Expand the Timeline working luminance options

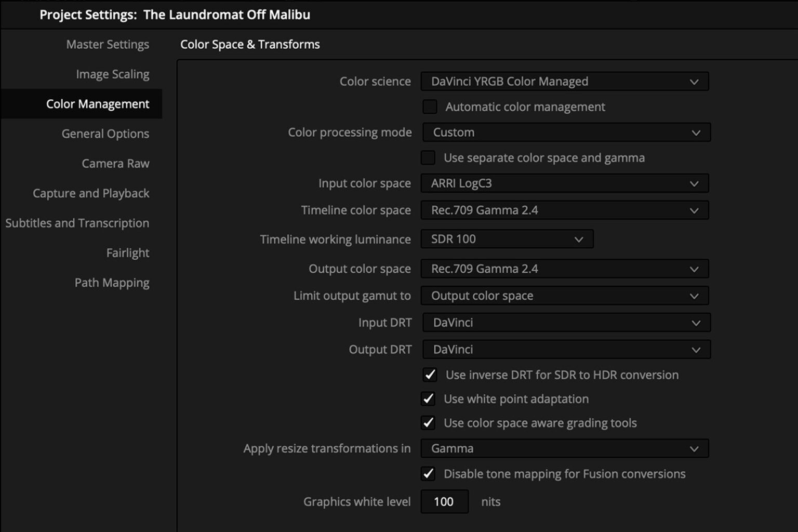[x=507, y=239]
